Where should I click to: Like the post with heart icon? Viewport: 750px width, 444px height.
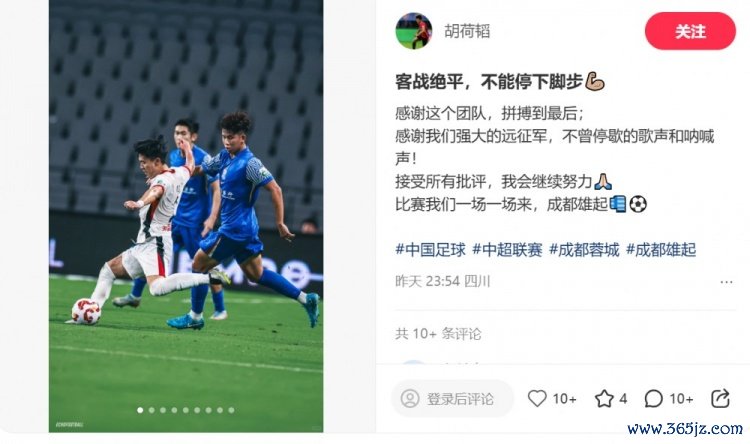pos(537,398)
